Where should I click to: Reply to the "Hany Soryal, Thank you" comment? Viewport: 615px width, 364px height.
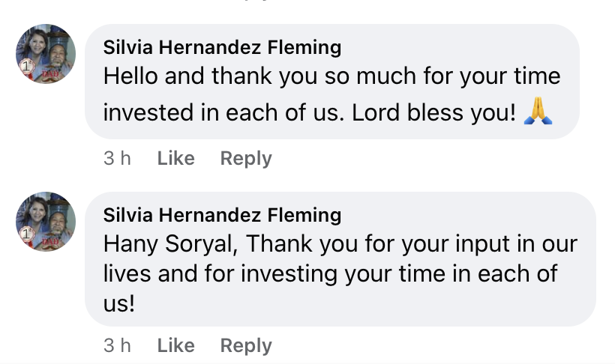click(245, 345)
